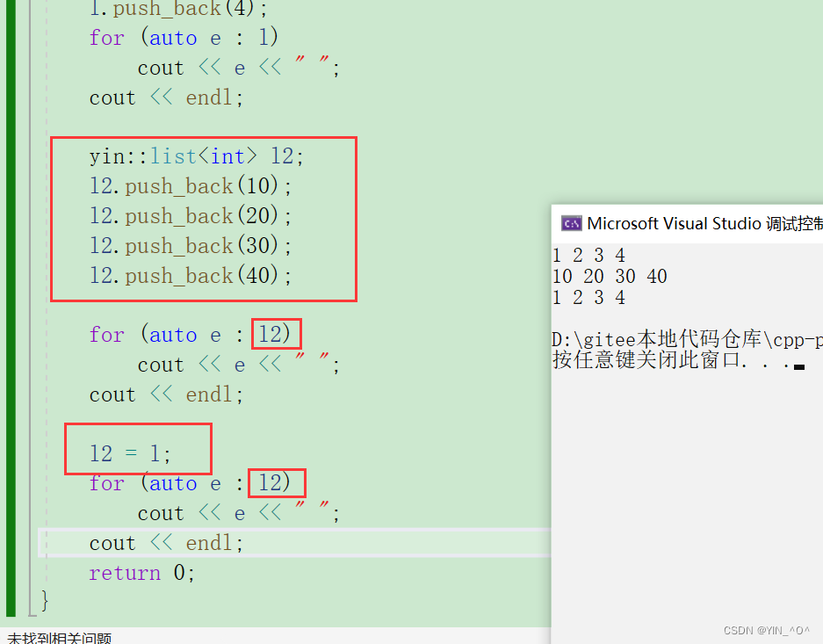The image size is (823, 644).
Task: Click the "l2.push_back(30);" code line
Action: tap(190, 246)
